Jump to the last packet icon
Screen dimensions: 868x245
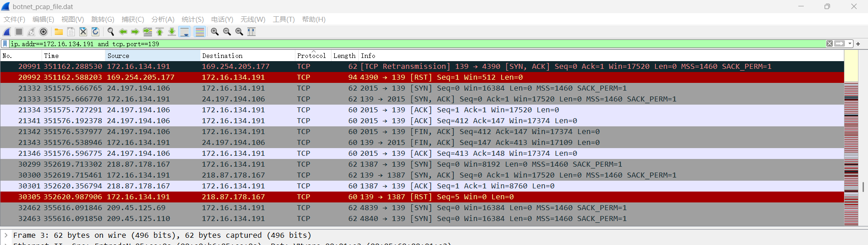coord(172,32)
